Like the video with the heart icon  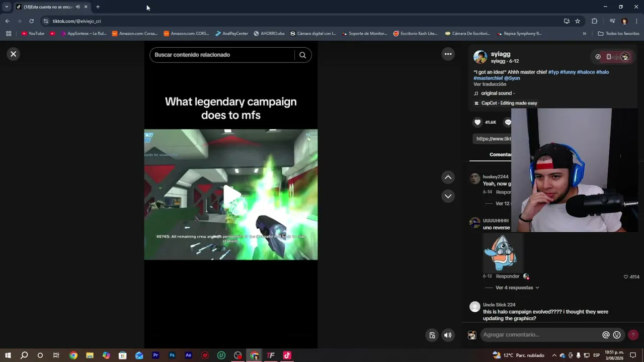tap(478, 122)
